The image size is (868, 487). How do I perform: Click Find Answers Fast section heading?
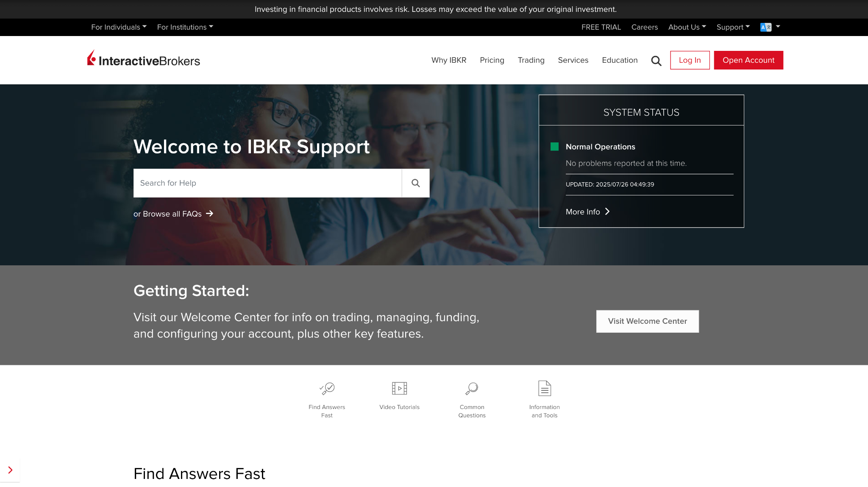(199, 474)
